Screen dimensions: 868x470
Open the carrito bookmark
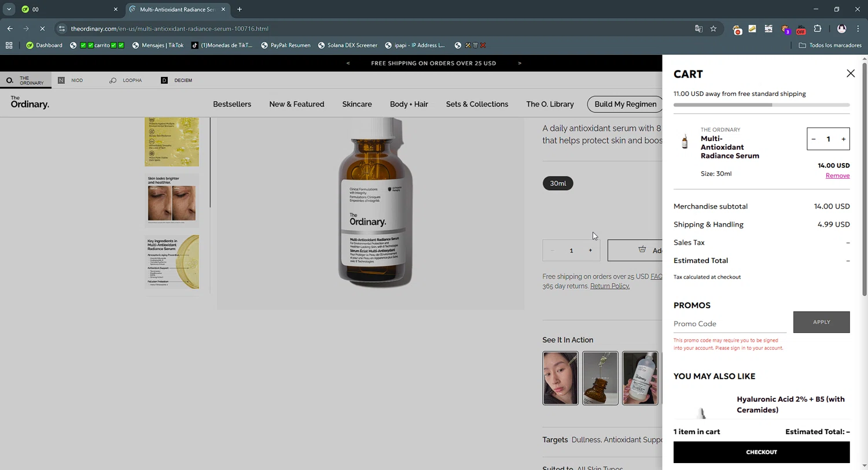(97, 45)
